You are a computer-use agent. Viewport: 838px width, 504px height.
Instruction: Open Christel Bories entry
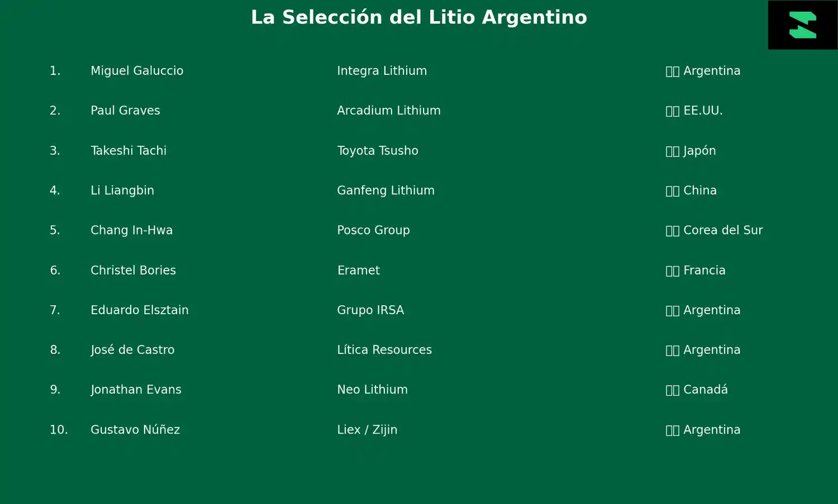click(x=133, y=270)
